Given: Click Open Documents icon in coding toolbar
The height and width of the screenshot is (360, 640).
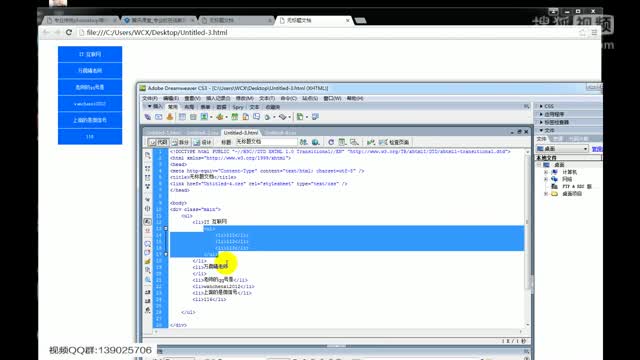Looking at the screenshot, I should [148, 156].
